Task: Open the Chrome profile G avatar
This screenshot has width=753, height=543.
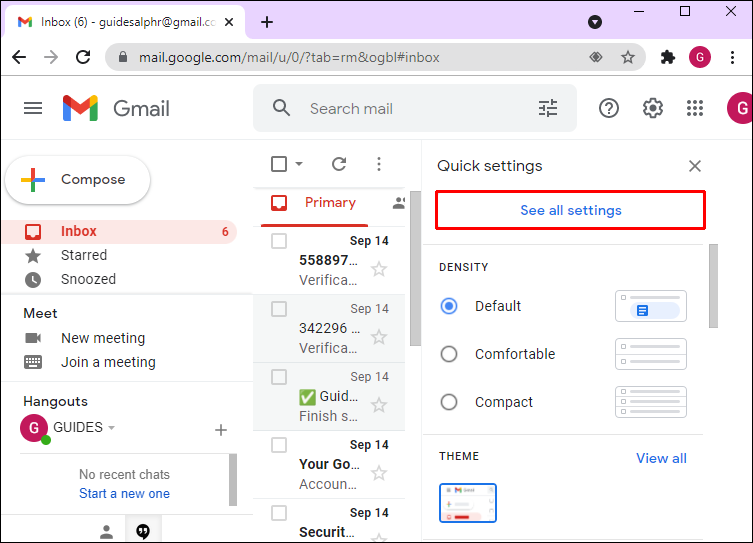Action: pos(700,57)
